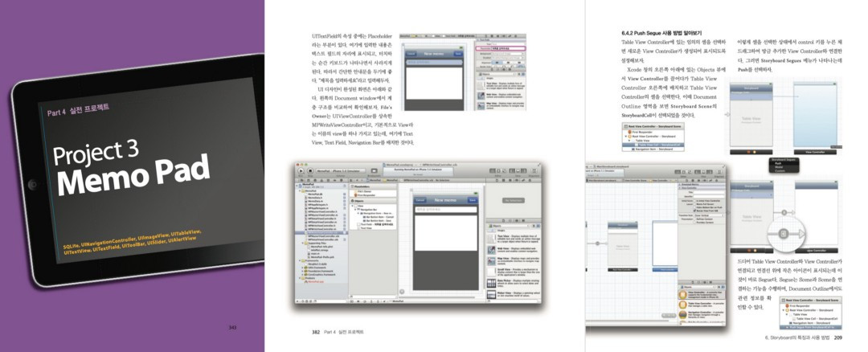Click the Stop button in Xcode toolbar
868x352 pixels.
click(x=310, y=170)
